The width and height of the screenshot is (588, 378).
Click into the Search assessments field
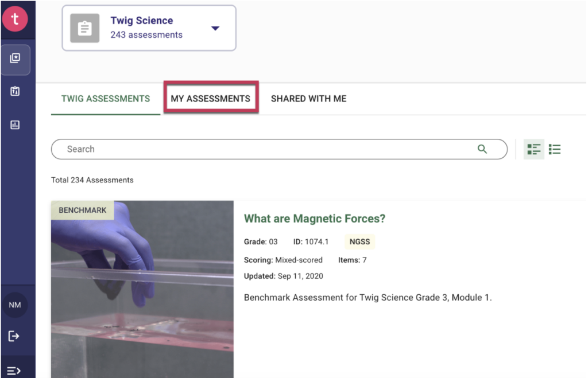(264, 149)
